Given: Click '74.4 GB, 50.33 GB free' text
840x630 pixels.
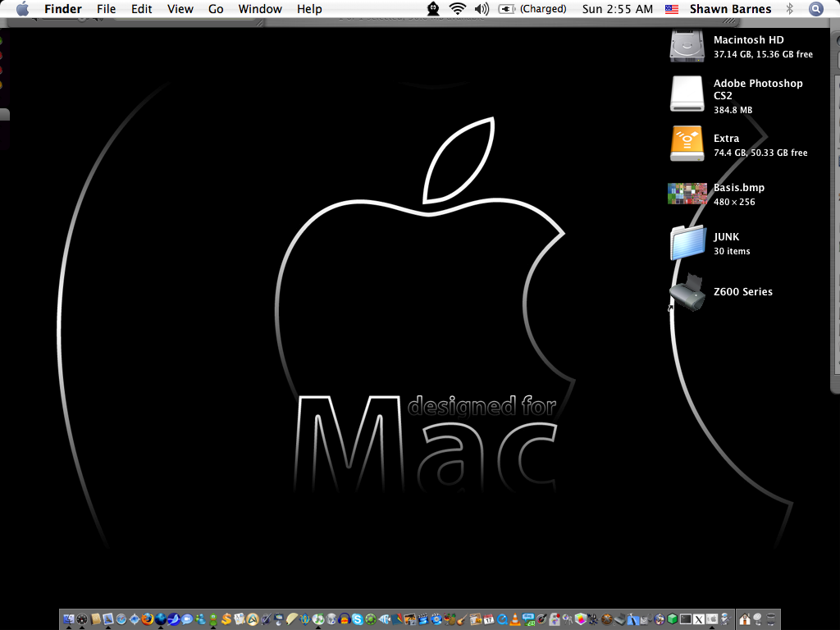Looking at the screenshot, I should 760,153.
